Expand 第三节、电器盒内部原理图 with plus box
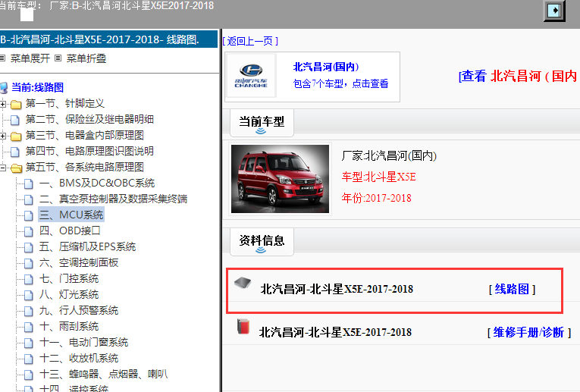The width and height of the screenshot is (580, 392). tap(2, 136)
